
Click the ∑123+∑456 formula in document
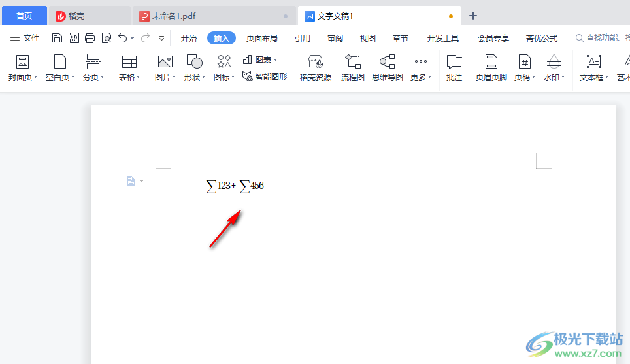click(235, 186)
